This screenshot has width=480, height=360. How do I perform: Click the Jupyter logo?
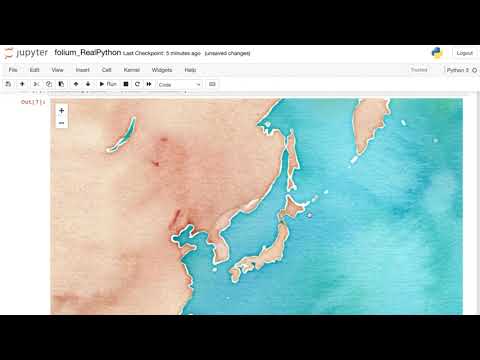click(26, 53)
